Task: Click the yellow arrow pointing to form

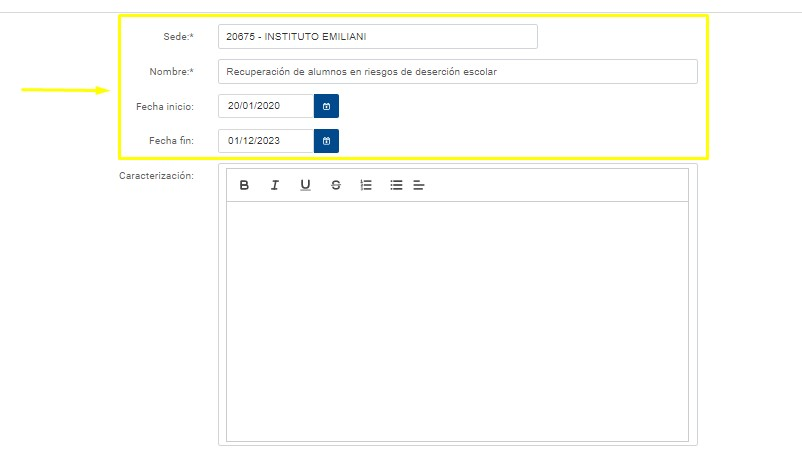Action: (65, 90)
